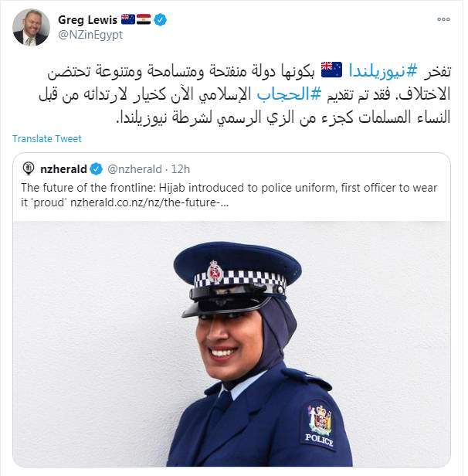Click the Egypt flag emoji in header
This screenshot has height=476, width=468.
tap(144, 19)
